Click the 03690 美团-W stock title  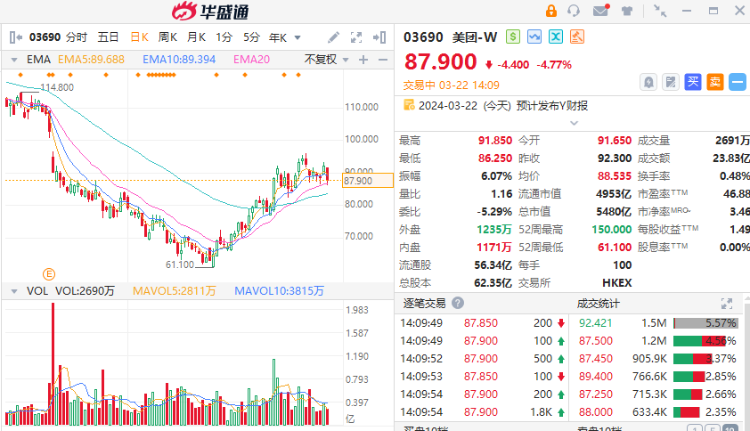(450, 37)
